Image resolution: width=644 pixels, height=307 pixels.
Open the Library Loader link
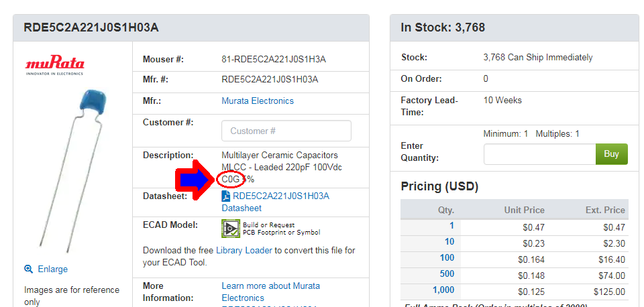(x=244, y=251)
